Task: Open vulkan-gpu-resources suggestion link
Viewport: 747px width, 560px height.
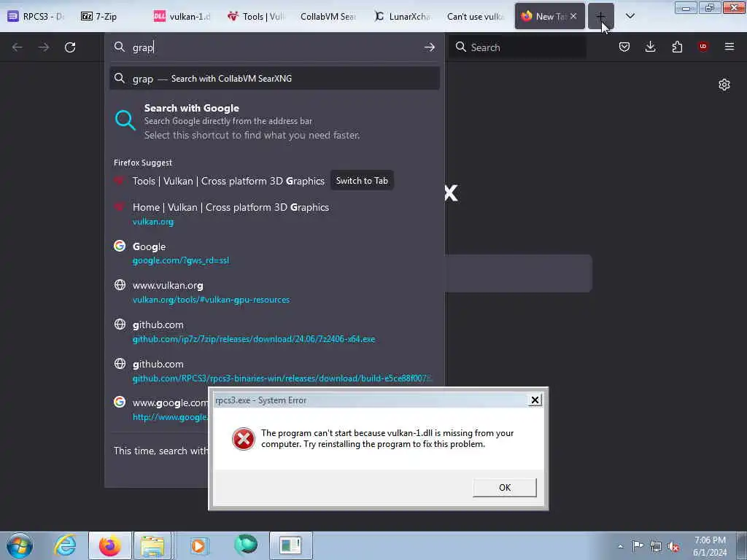Action: [x=211, y=300]
